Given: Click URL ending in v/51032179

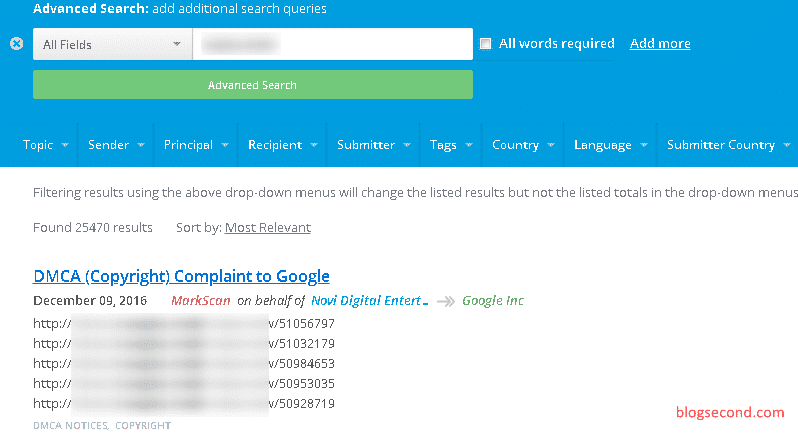Looking at the screenshot, I should [184, 344].
